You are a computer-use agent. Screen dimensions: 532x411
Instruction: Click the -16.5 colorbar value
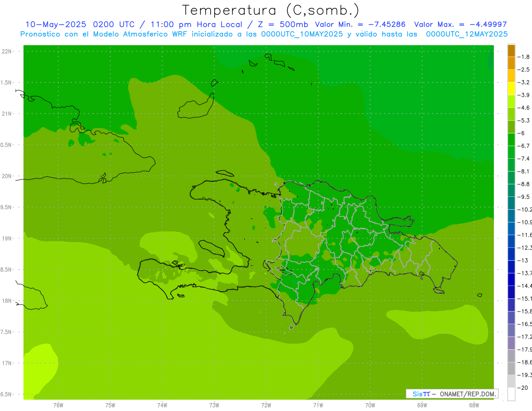pyautogui.click(x=525, y=324)
